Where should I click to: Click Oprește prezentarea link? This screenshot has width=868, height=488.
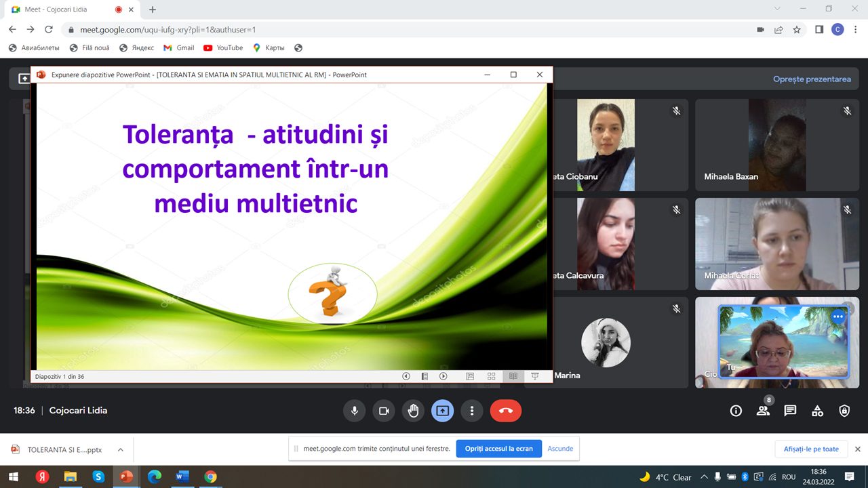[812, 79]
